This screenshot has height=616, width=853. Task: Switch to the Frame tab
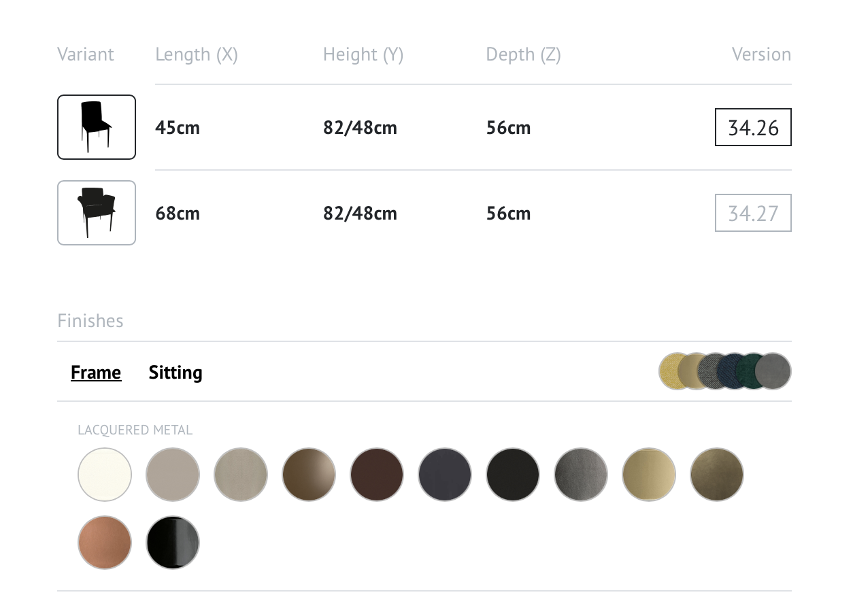[x=96, y=373]
